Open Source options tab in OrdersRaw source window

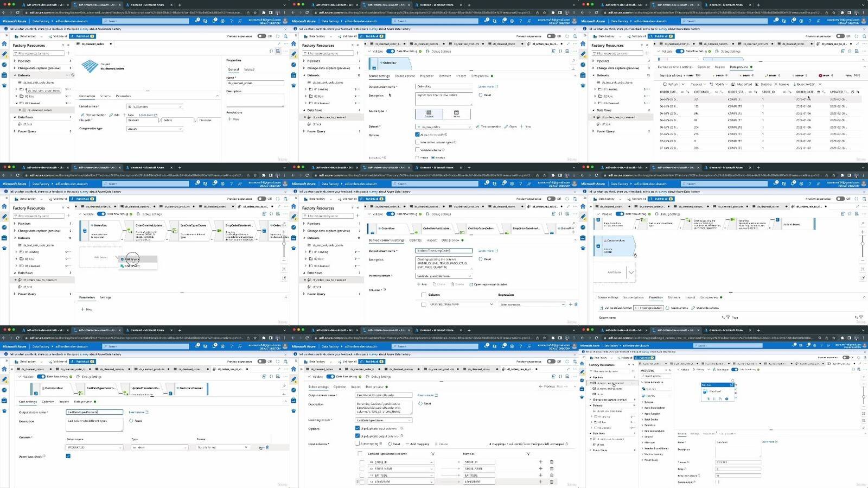[405, 76]
